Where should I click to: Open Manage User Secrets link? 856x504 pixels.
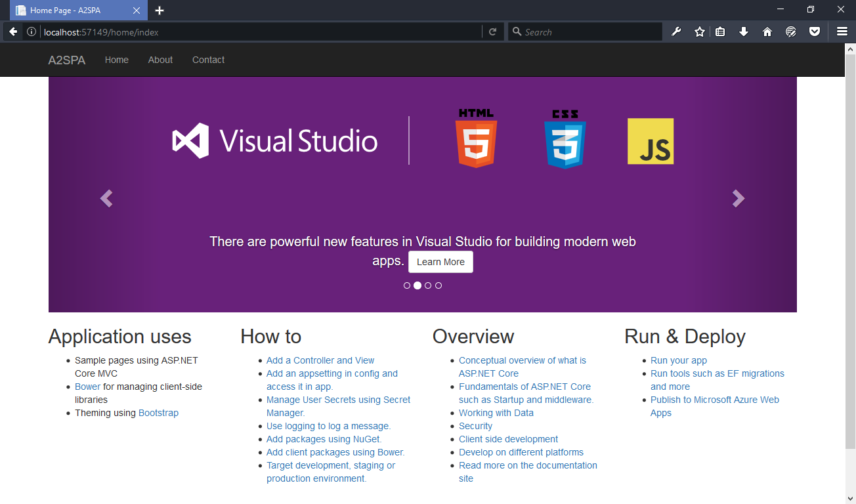(339, 406)
